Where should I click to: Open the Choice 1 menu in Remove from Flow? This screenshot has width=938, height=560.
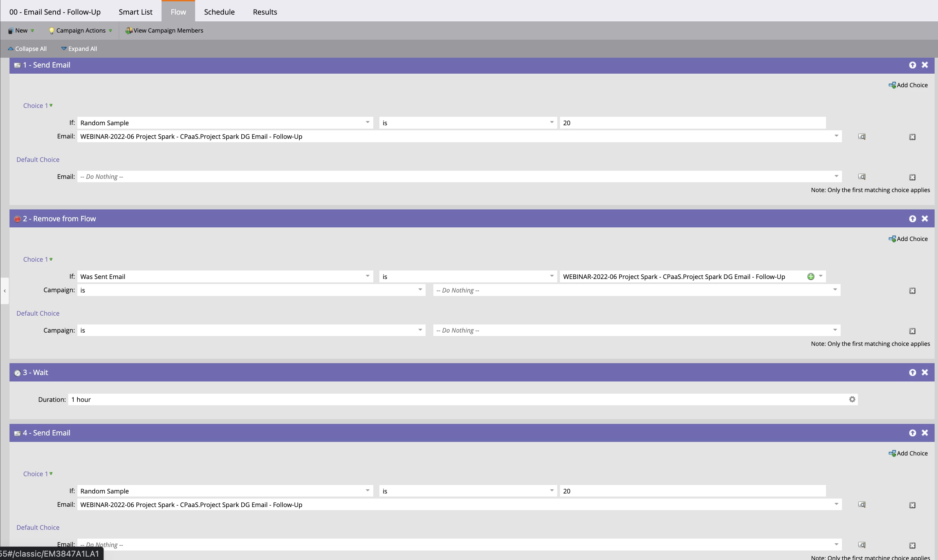[38, 259]
